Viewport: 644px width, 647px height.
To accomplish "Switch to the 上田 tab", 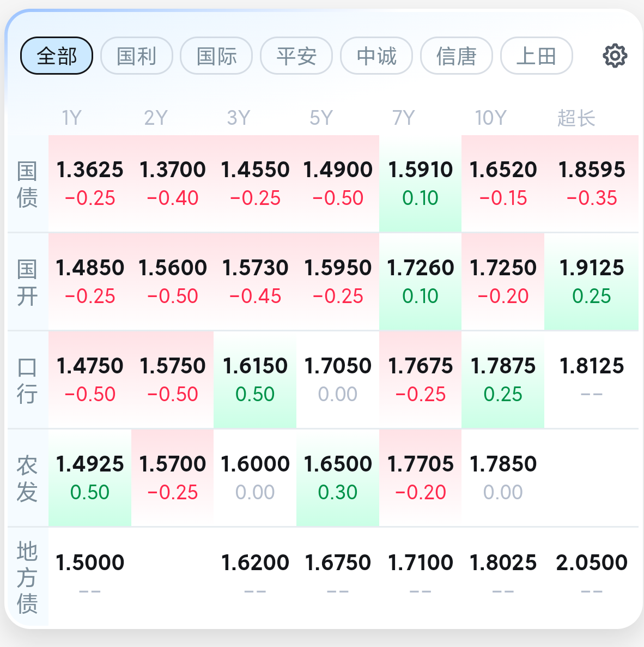I will click(536, 56).
